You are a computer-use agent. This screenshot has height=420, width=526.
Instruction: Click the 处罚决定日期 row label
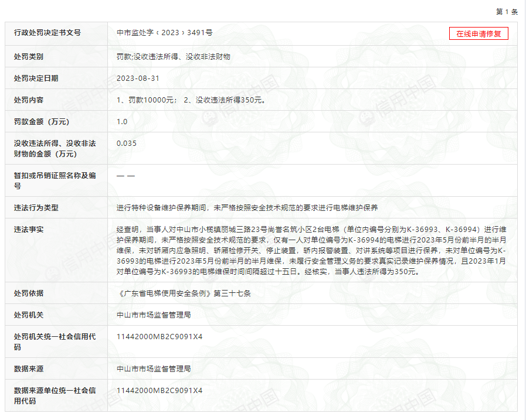click(36, 78)
